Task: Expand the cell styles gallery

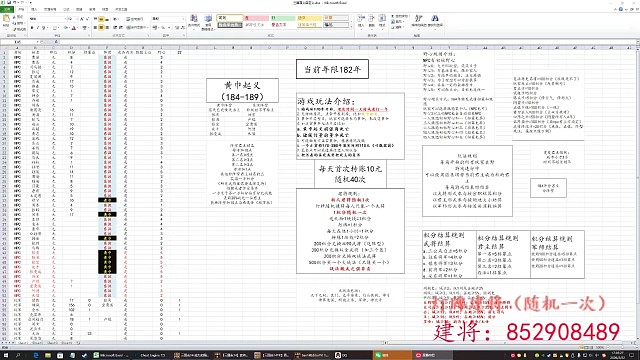Action: coord(351,27)
